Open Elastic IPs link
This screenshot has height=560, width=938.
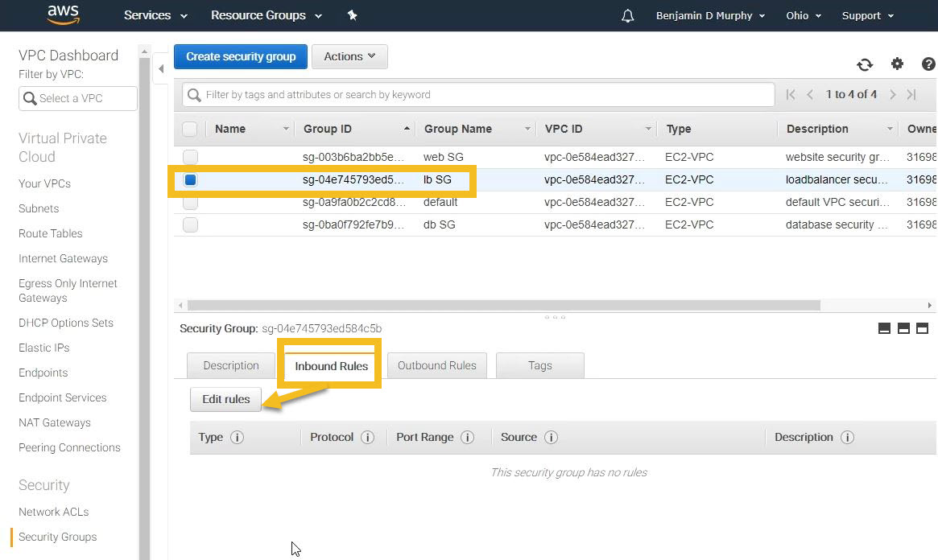point(43,348)
